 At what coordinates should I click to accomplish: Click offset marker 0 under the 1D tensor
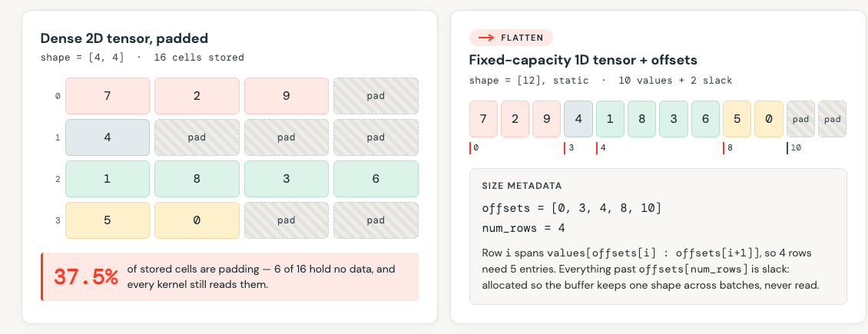click(475, 148)
